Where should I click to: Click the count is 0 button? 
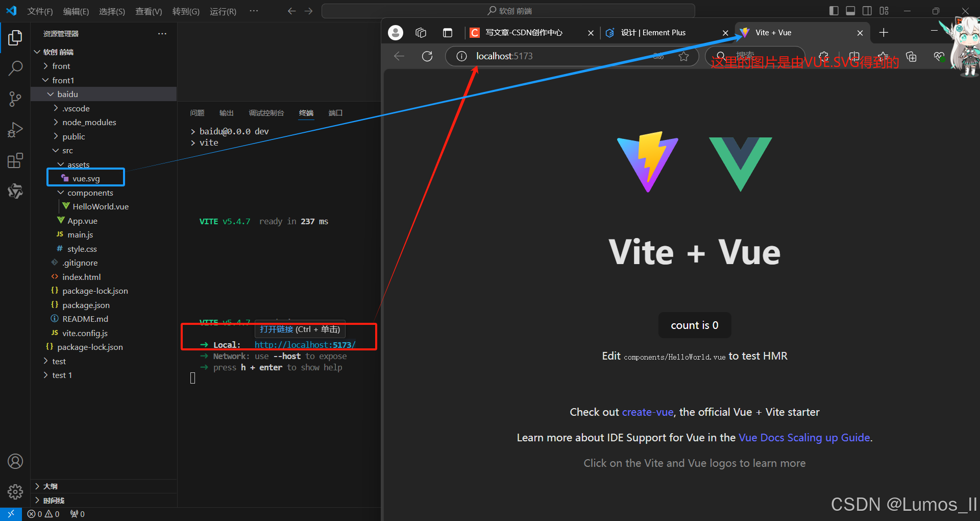(x=694, y=325)
